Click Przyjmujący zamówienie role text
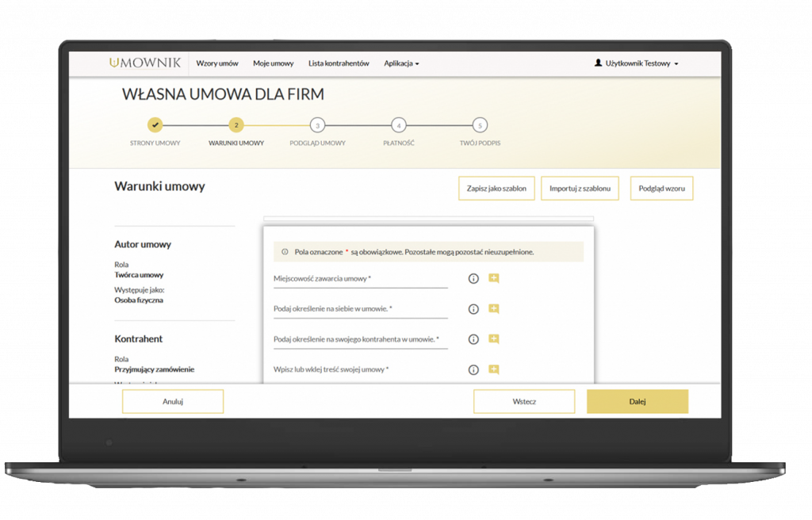 coord(155,370)
